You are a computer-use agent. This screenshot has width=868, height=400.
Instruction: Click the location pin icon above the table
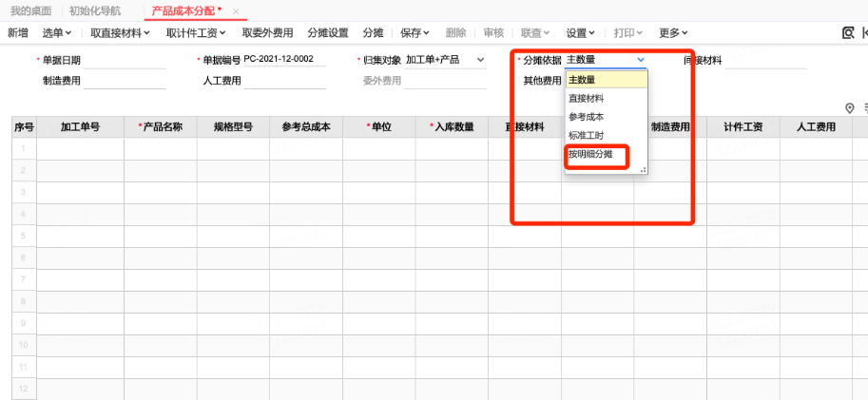pyautogui.click(x=850, y=108)
